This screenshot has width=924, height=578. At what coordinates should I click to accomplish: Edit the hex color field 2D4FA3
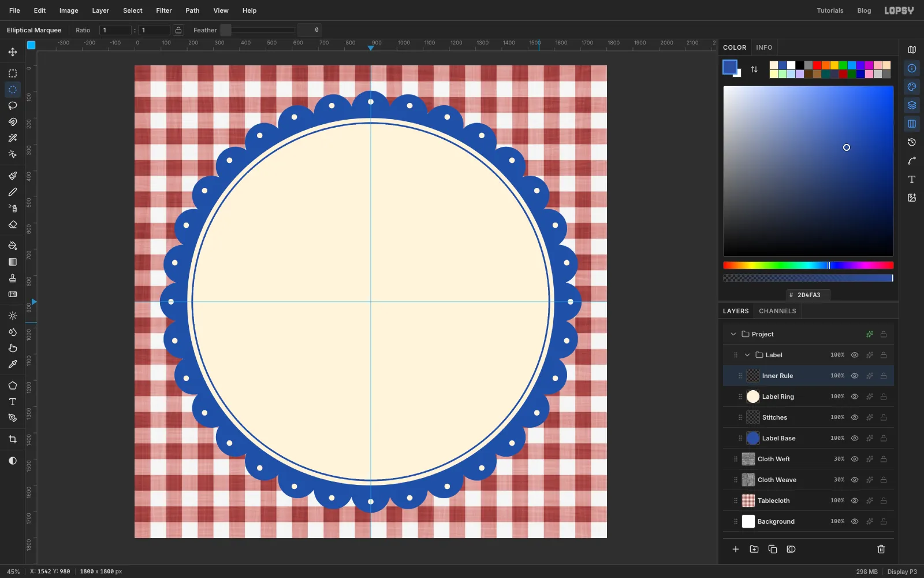(x=808, y=295)
